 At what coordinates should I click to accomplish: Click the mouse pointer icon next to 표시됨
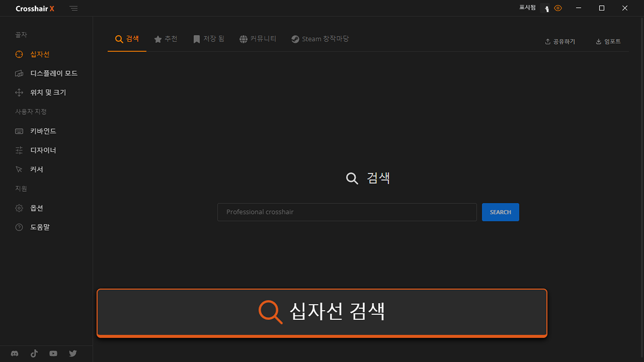pyautogui.click(x=547, y=9)
